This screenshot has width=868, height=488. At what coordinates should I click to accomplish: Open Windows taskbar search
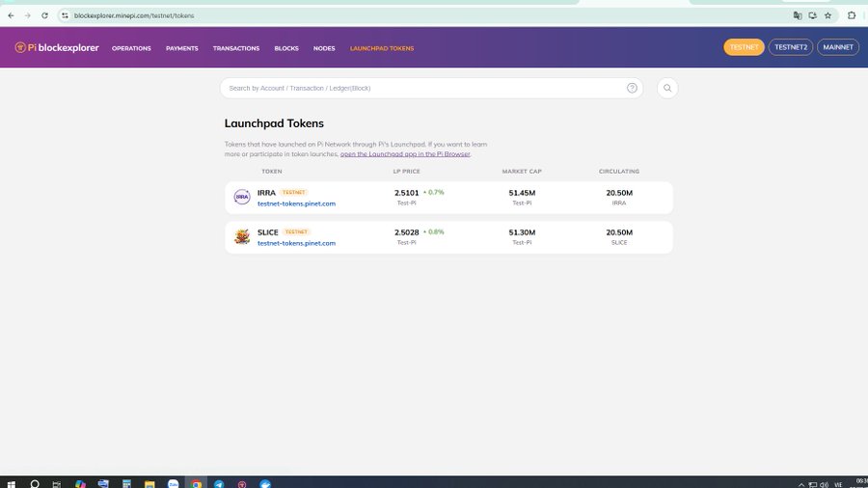pos(35,483)
